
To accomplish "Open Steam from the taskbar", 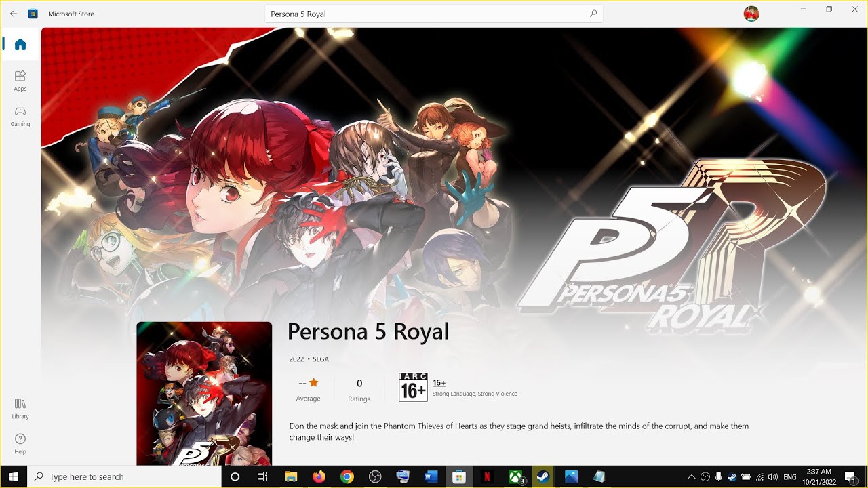I will pyautogui.click(x=542, y=476).
